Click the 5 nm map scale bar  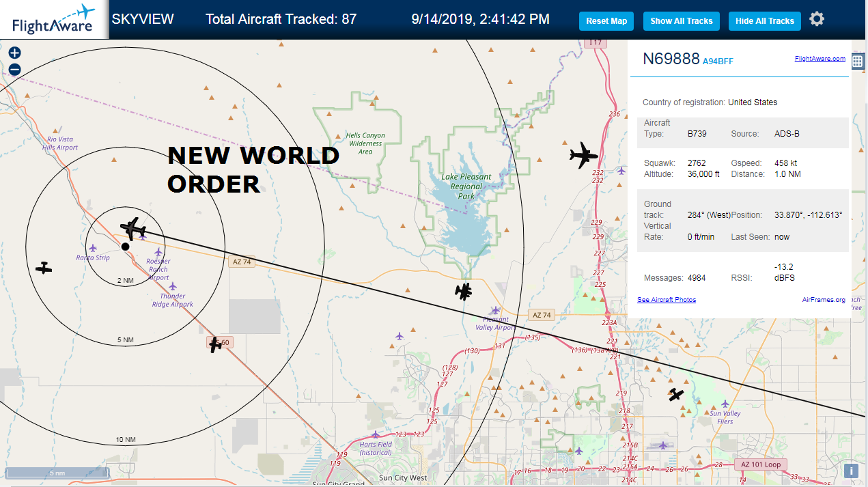coord(57,473)
